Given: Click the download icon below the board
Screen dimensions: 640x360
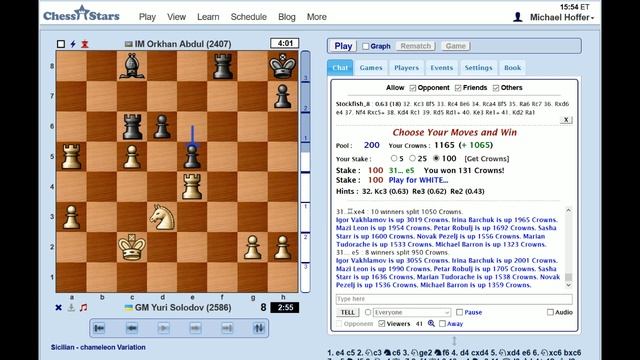Looking at the screenshot, I should coord(71,307).
